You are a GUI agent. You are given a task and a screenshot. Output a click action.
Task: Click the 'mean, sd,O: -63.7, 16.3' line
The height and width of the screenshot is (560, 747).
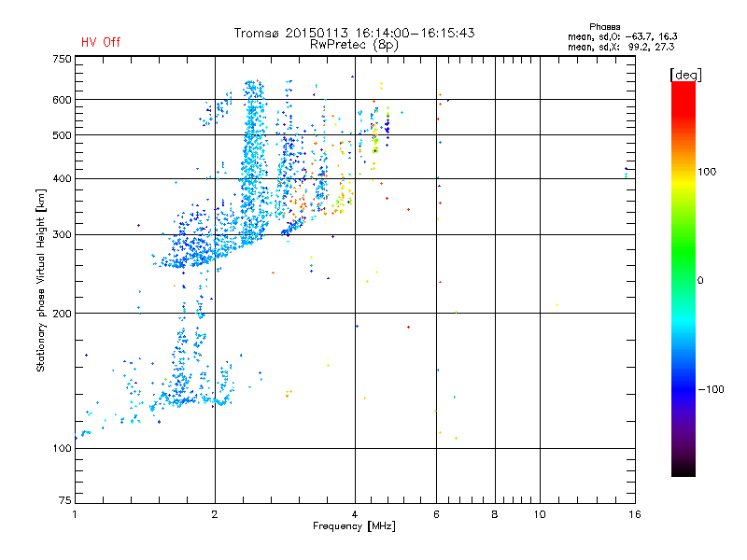[623, 36]
